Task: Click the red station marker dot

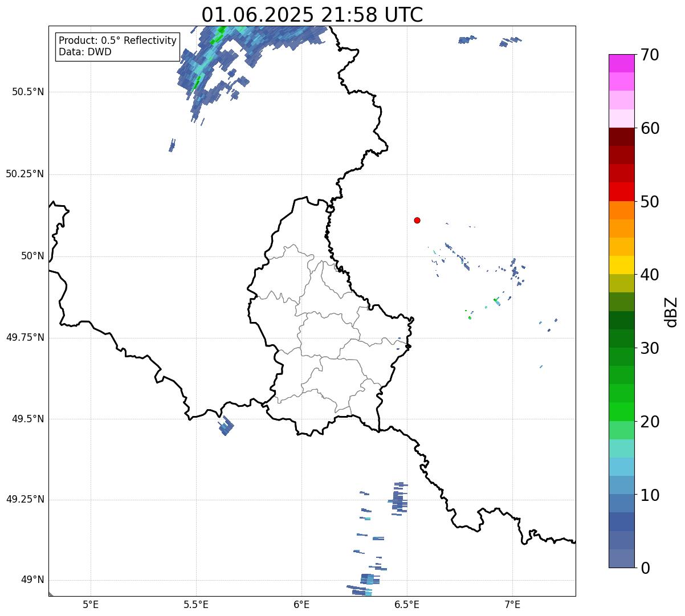Action: (417, 220)
